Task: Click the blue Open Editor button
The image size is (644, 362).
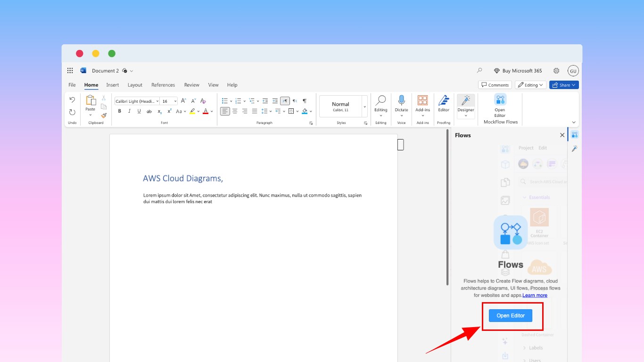Action: pyautogui.click(x=511, y=316)
